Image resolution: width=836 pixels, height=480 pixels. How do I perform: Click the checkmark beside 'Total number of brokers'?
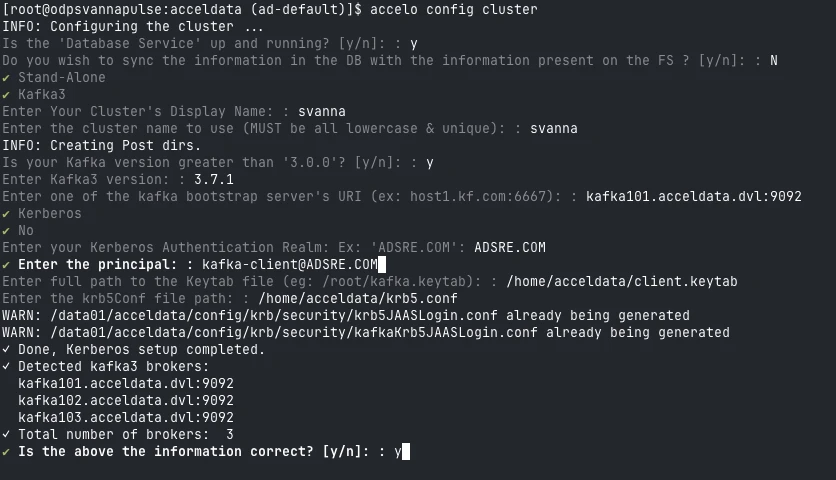(x=6, y=434)
